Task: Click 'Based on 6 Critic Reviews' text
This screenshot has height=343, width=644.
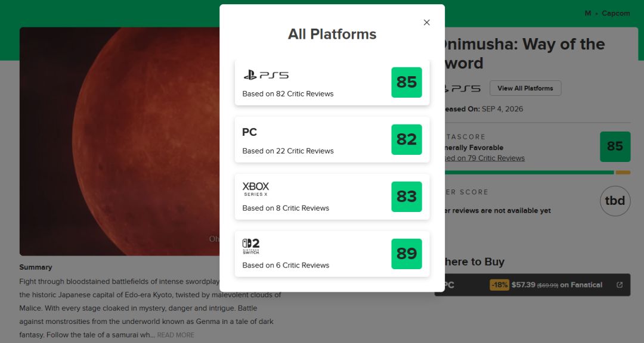Action: pos(286,266)
